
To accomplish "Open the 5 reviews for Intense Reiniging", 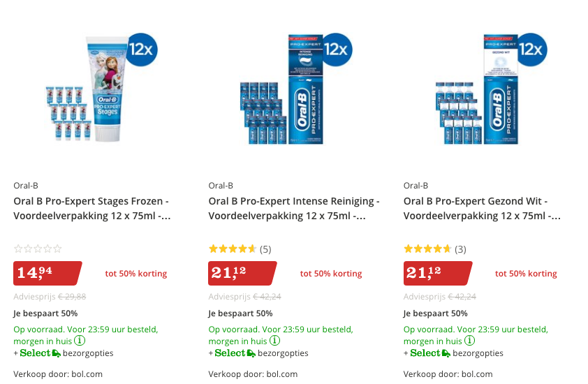I will pyautogui.click(x=265, y=249).
